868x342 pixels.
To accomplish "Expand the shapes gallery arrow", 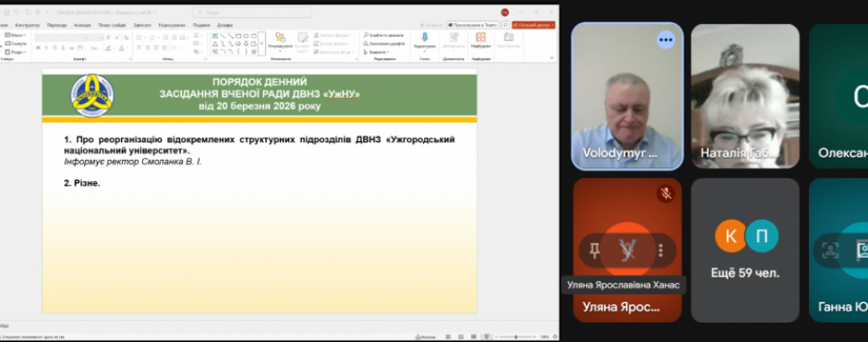I will 261,43.
